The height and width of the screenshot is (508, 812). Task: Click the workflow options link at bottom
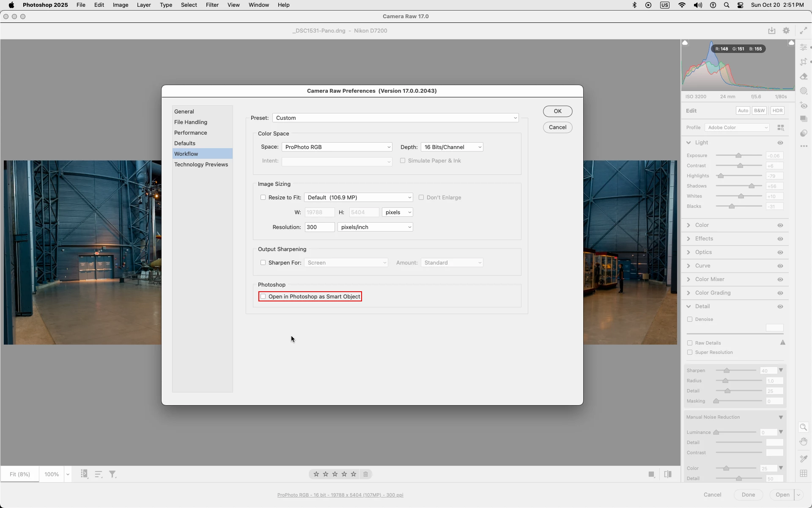340,495
